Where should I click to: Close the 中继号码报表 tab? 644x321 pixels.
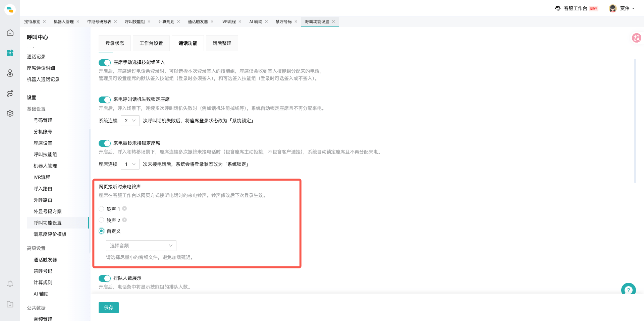click(115, 21)
